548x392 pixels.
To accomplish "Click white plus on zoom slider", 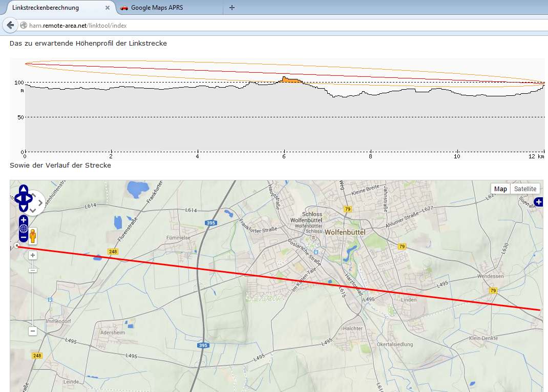I will pyautogui.click(x=33, y=255).
